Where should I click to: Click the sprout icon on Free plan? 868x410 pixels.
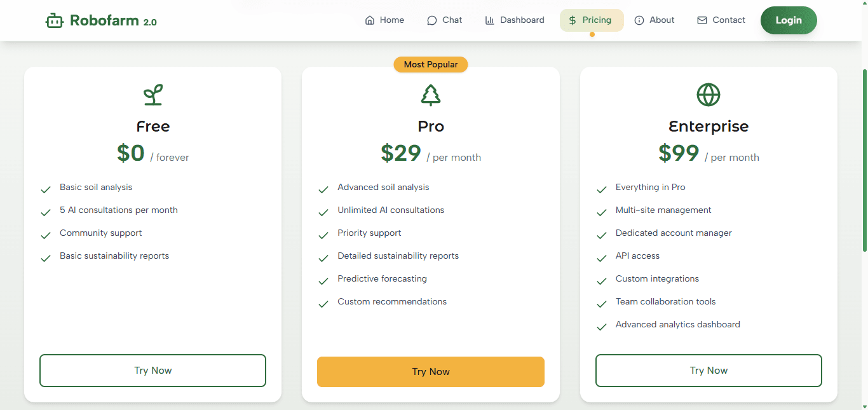[153, 95]
